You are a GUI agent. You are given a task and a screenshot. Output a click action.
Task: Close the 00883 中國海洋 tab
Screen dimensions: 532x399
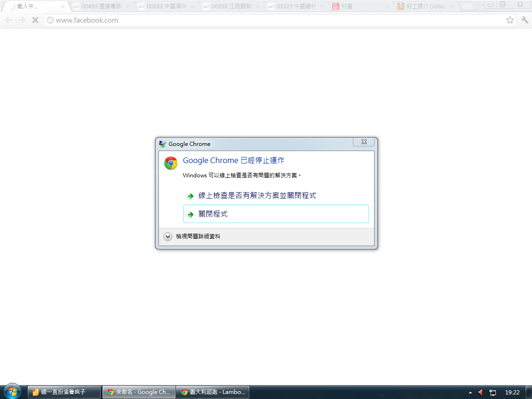(x=193, y=6)
